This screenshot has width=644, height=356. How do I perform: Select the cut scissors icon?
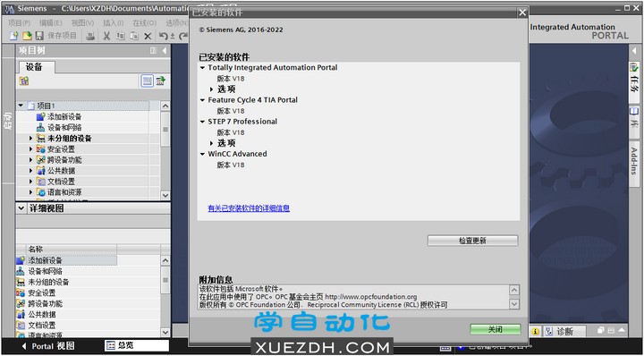coord(106,36)
